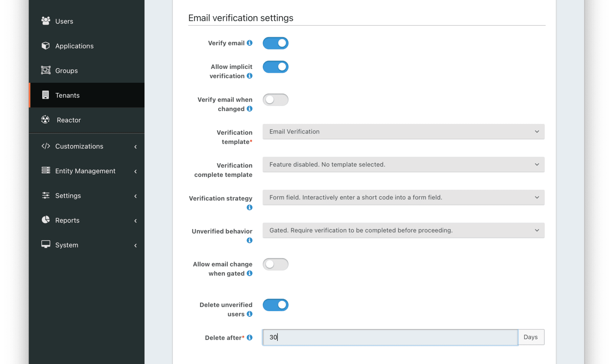The width and height of the screenshot is (613, 364).
Task: Open Verification complete template dropdown
Action: pos(403,164)
